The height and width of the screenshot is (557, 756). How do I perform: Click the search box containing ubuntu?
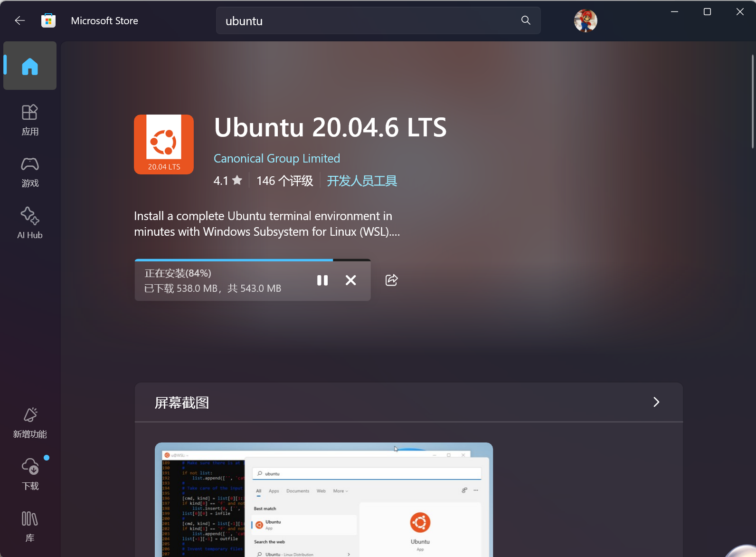pos(378,20)
